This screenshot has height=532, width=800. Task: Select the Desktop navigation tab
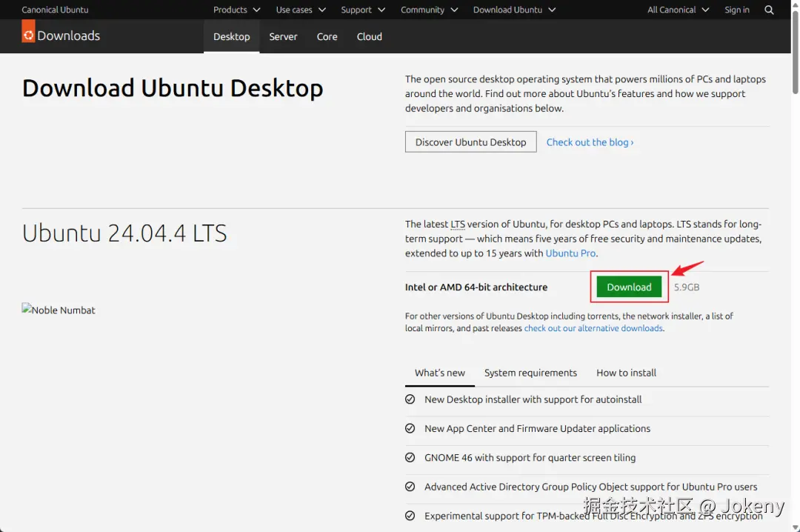pos(232,36)
